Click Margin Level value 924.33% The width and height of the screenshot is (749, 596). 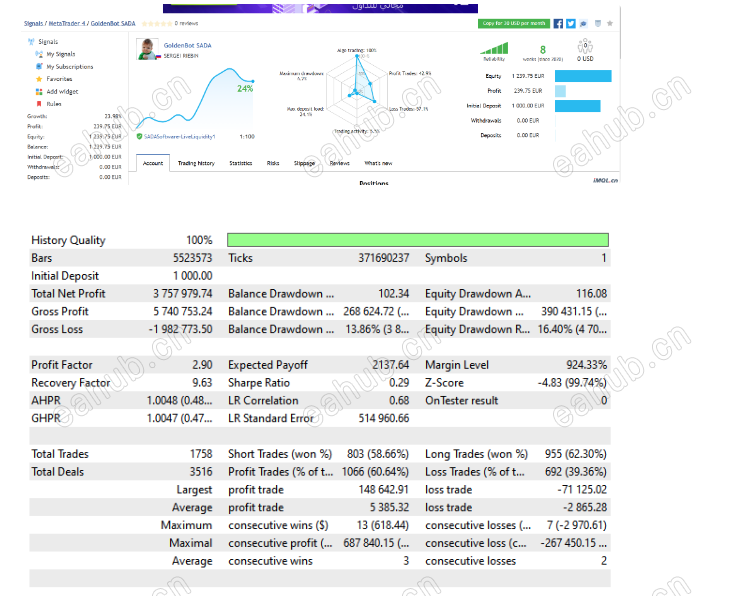coord(587,365)
